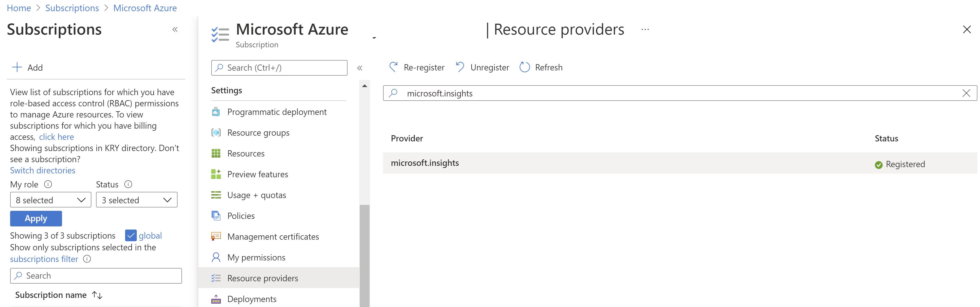Re-register the microsoft.insights provider
The width and height of the screenshot is (980, 307).
[416, 67]
